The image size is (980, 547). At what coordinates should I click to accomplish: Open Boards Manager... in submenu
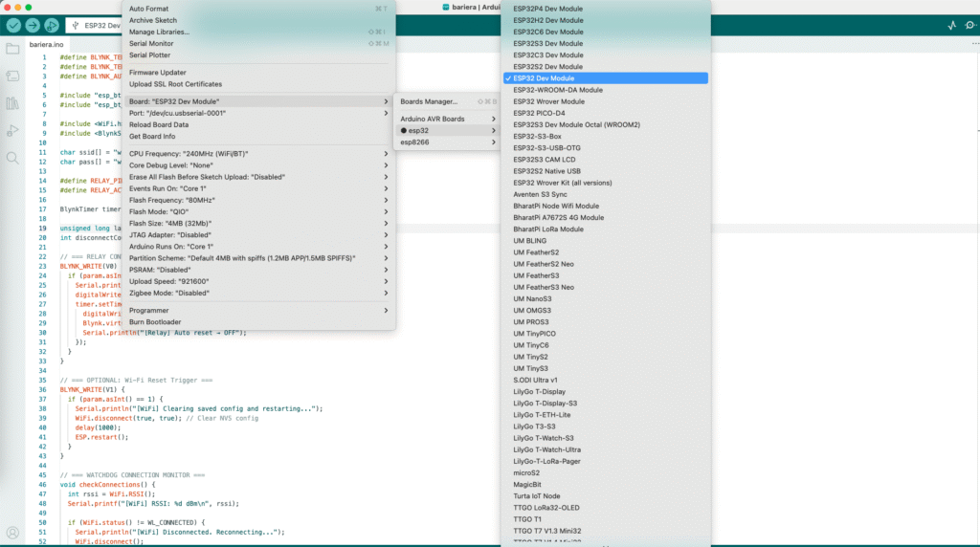click(448, 101)
